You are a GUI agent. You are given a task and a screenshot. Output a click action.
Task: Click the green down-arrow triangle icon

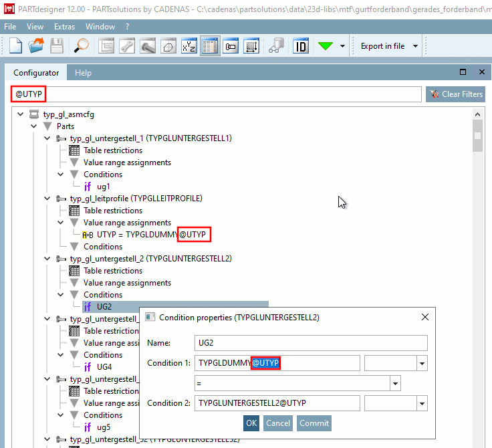coord(325,46)
